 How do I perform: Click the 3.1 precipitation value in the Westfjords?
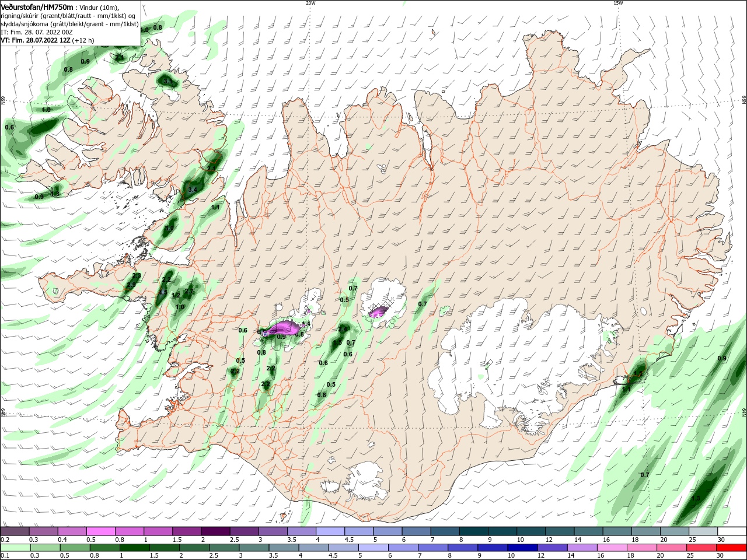click(x=168, y=81)
